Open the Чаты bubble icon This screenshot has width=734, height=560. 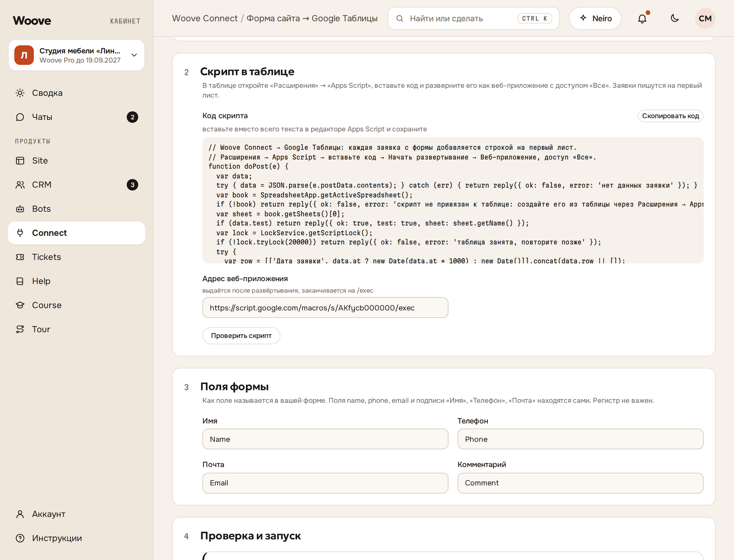coord(20,117)
